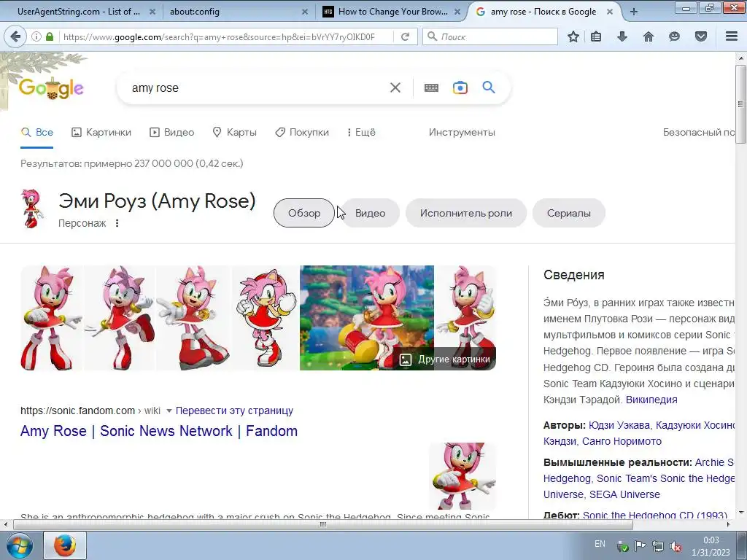Screen dimensions: 747x560
Task: Open Amy Rose landscape game image
Action: click(x=367, y=318)
